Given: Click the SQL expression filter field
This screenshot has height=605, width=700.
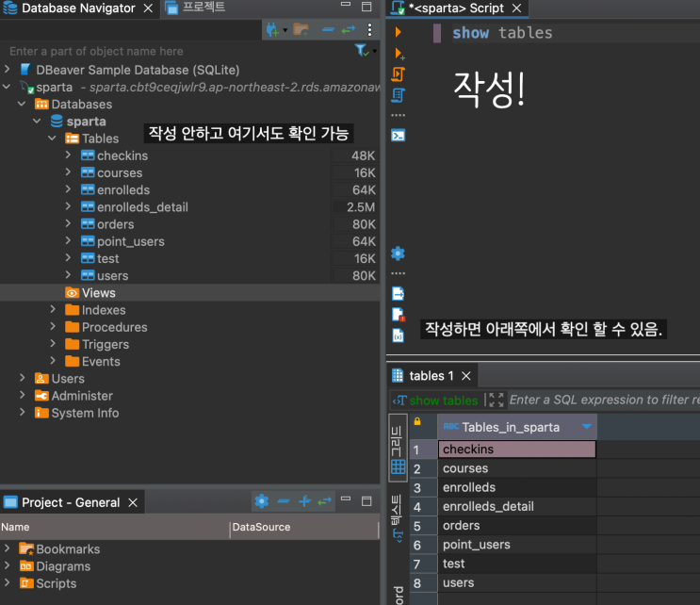Looking at the screenshot, I should point(604,400).
